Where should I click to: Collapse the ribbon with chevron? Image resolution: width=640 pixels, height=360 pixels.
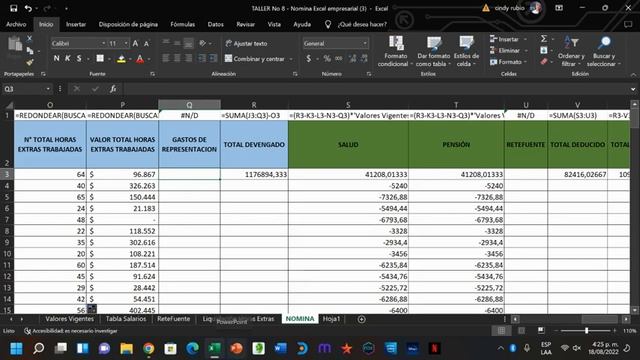click(633, 75)
